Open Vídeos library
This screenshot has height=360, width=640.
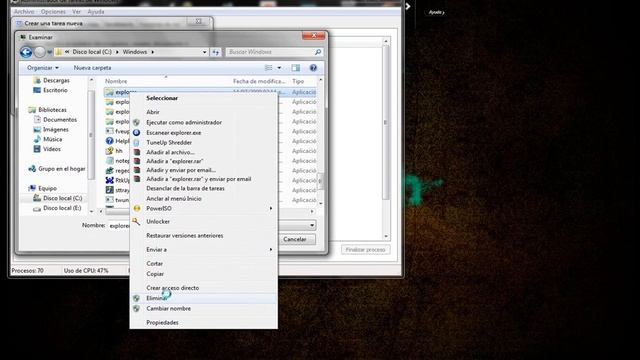[x=52, y=149]
